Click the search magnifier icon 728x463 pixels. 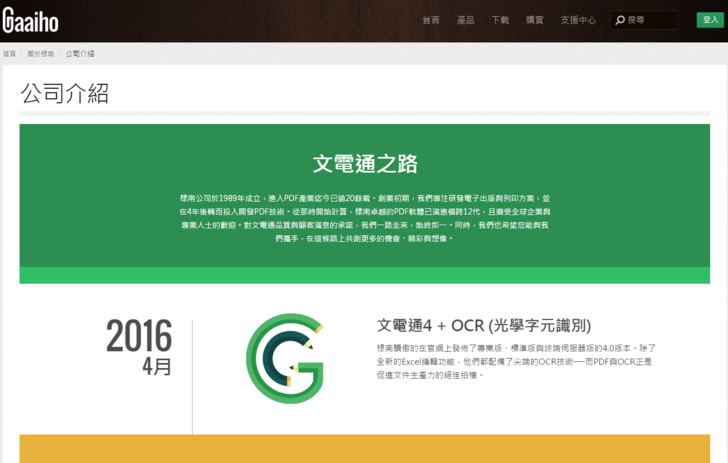click(x=620, y=20)
